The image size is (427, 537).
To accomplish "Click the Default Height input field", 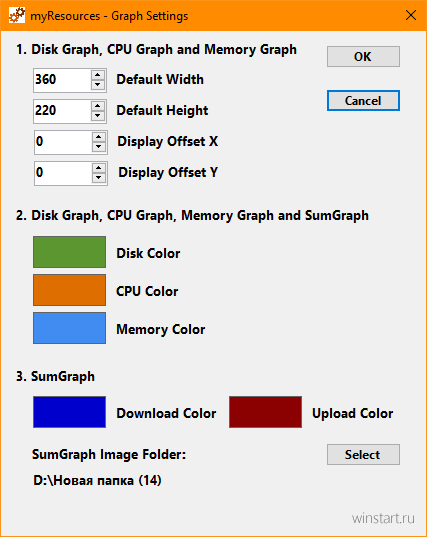I will pos(62,111).
